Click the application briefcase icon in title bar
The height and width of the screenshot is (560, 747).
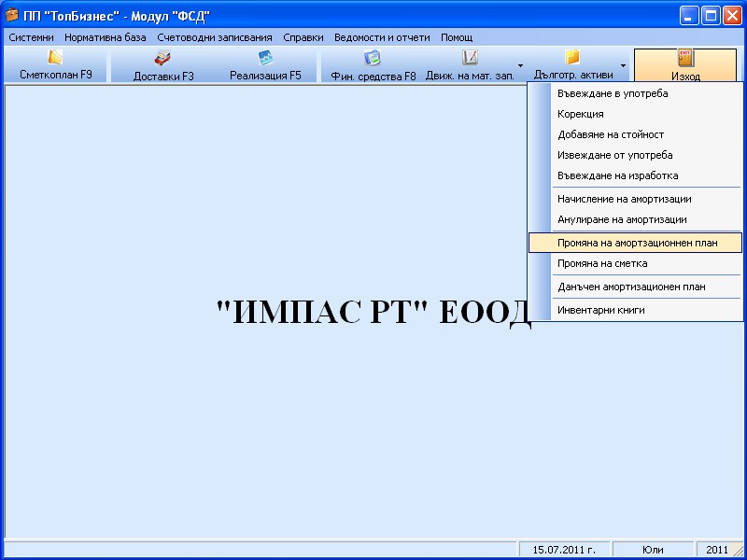click(x=11, y=16)
